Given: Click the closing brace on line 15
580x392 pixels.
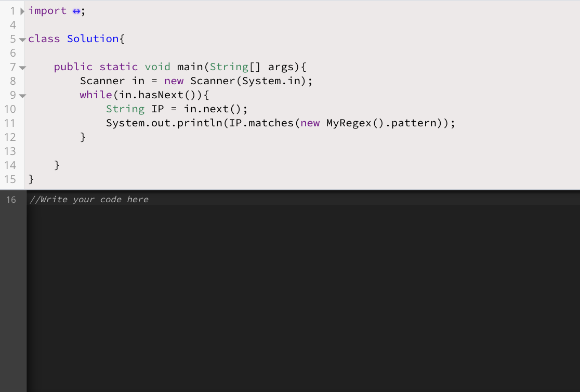Looking at the screenshot, I should coord(30,179).
